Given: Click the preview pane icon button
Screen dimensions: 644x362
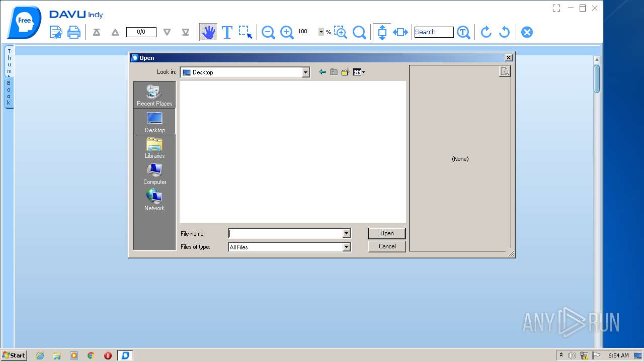Looking at the screenshot, I should [505, 71].
